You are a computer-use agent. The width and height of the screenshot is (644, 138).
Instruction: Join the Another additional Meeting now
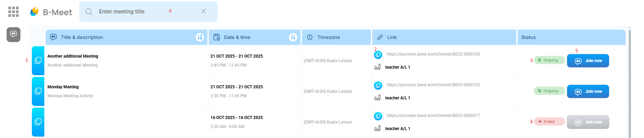point(588,61)
